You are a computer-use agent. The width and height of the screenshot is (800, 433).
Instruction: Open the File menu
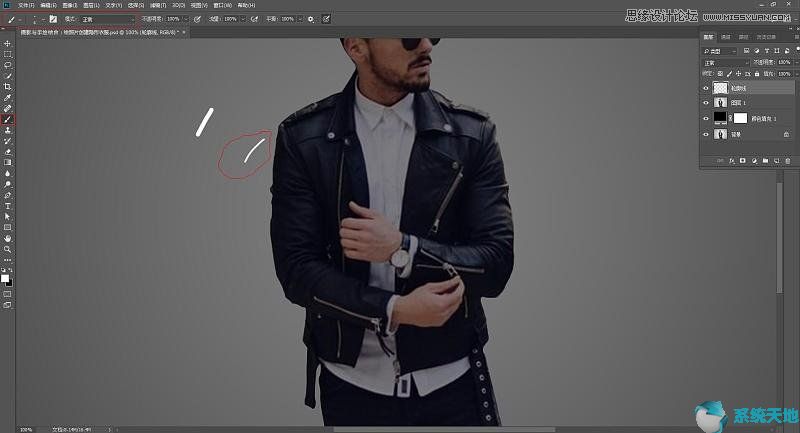(26, 5)
